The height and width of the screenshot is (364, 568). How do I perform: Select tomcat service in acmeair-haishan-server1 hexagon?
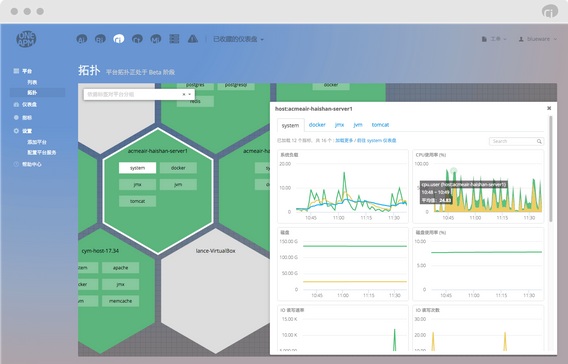tap(137, 201)
